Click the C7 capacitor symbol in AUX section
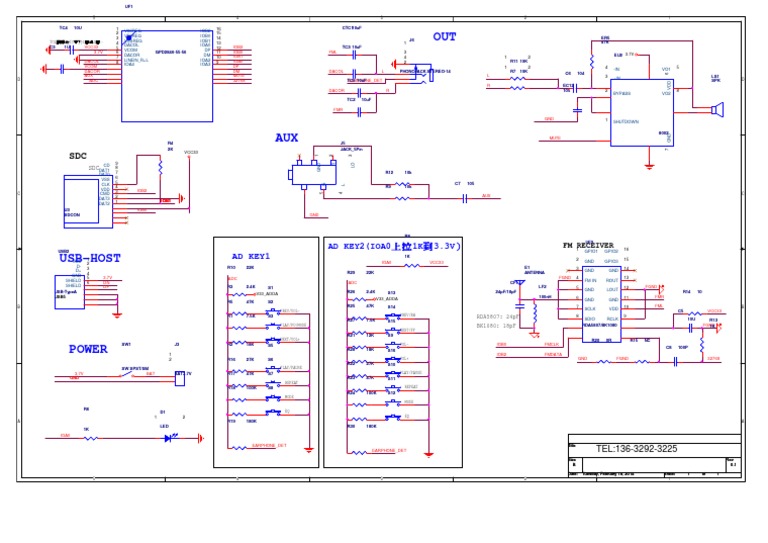Screen dimensions: 768x543 [465, 198]
